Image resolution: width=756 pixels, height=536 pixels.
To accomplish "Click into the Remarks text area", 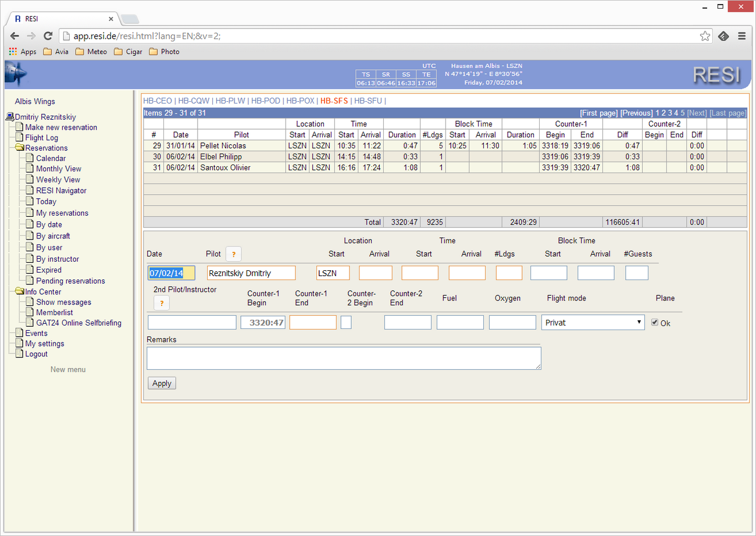I will coord(343,358).
